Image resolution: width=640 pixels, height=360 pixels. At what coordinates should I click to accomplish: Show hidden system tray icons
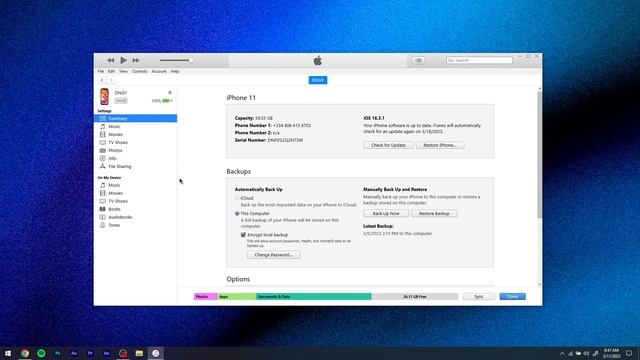[562, 353]
